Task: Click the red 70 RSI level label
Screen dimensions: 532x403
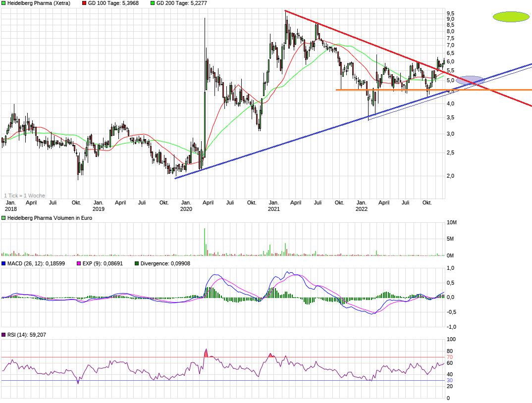Action: [450, 357]
